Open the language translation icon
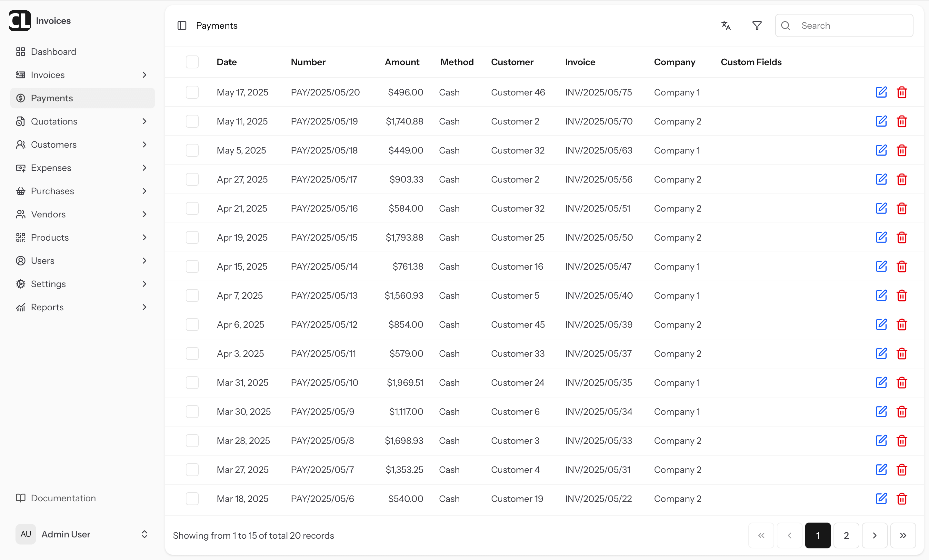 [x=726, y=25]
